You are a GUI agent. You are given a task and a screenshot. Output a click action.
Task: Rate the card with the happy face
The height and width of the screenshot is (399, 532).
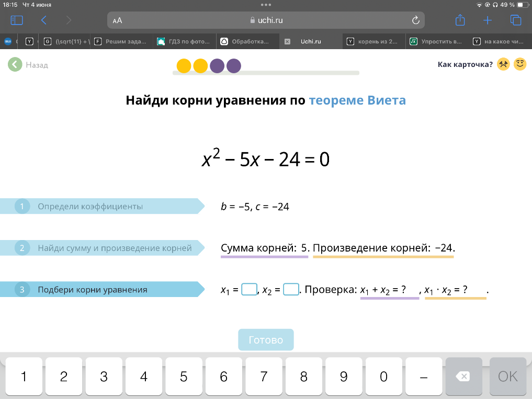tap(520, 64)
